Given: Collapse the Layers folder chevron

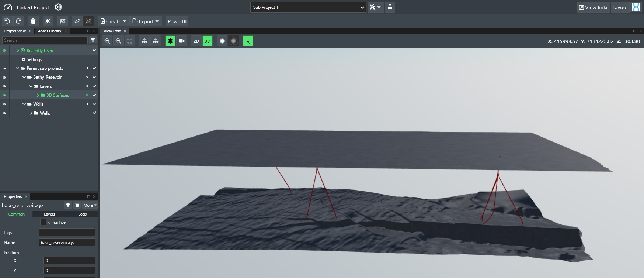Looking at the screenshot, I should click(x=31, y=86).
